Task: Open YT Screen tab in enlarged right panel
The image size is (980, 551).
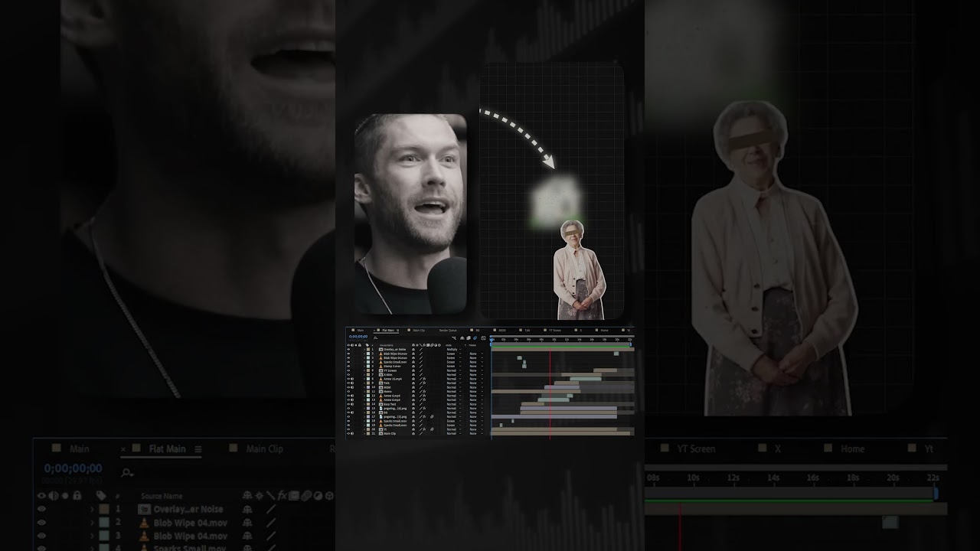Action: point(696,449)
